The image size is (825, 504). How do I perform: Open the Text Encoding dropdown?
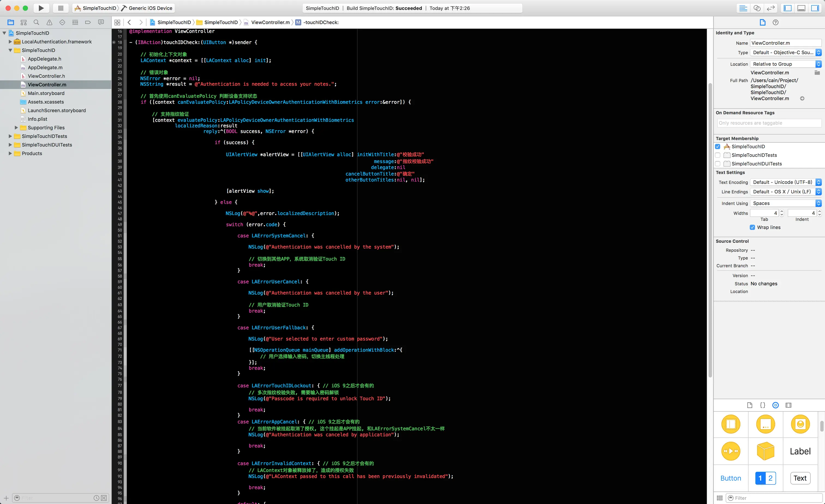(x=785, y=182)
